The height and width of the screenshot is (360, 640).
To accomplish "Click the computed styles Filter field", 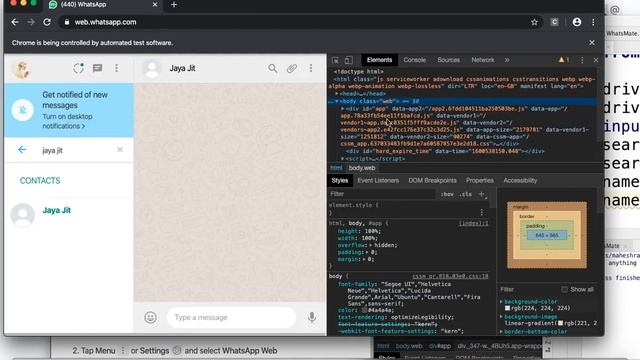I will point(529,289).
